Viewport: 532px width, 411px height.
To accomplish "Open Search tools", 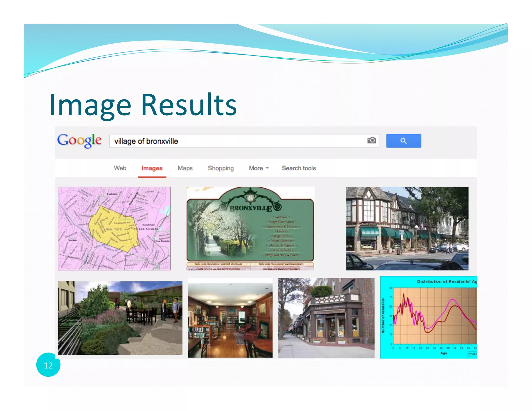I will (299, 168).
